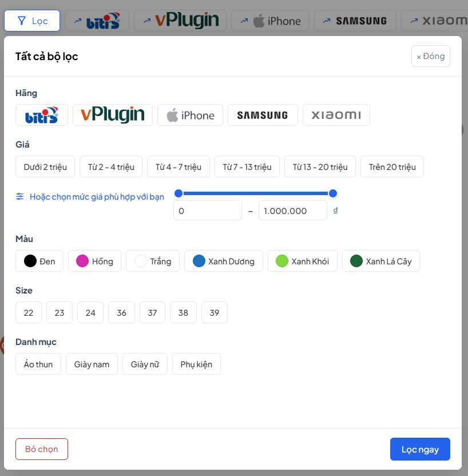
Task: Close the filter panel with Đóng
Action: 431,56
